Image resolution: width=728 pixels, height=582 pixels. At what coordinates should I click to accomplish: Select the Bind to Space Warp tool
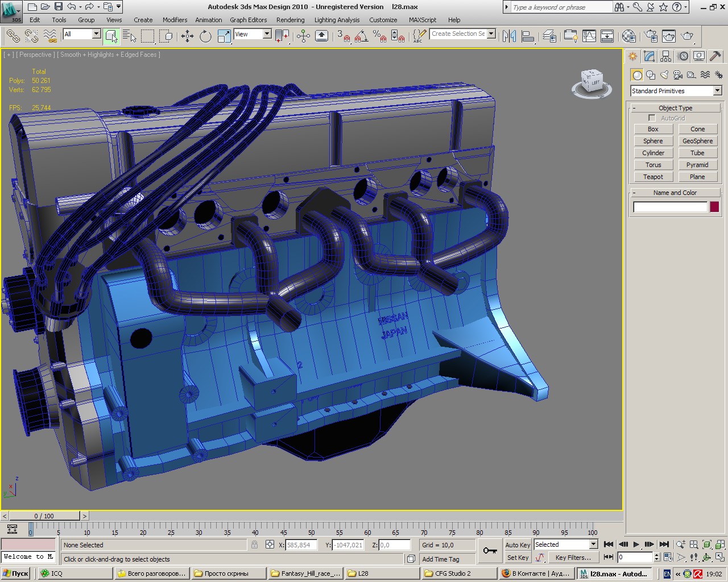(x=50, y=36)
